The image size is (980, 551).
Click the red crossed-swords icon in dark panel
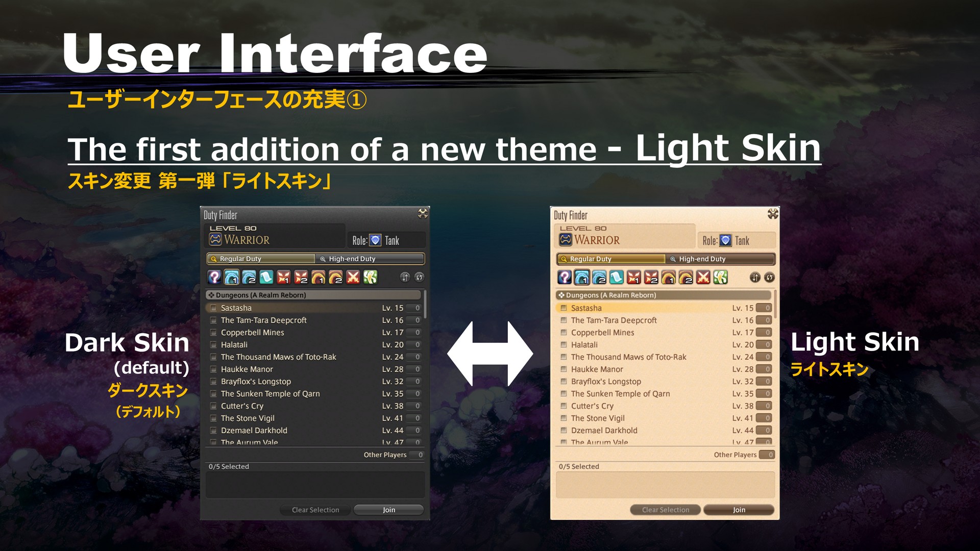(x=353, y=277)
